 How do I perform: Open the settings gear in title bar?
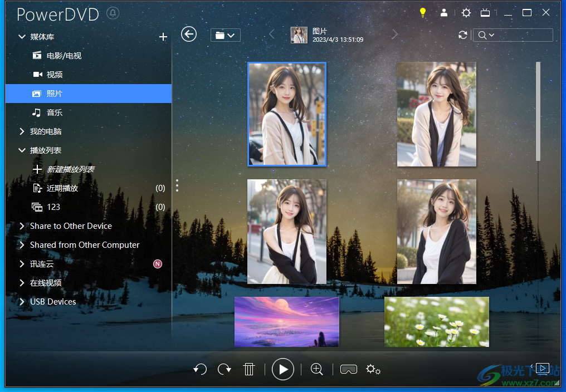[466, 13]
